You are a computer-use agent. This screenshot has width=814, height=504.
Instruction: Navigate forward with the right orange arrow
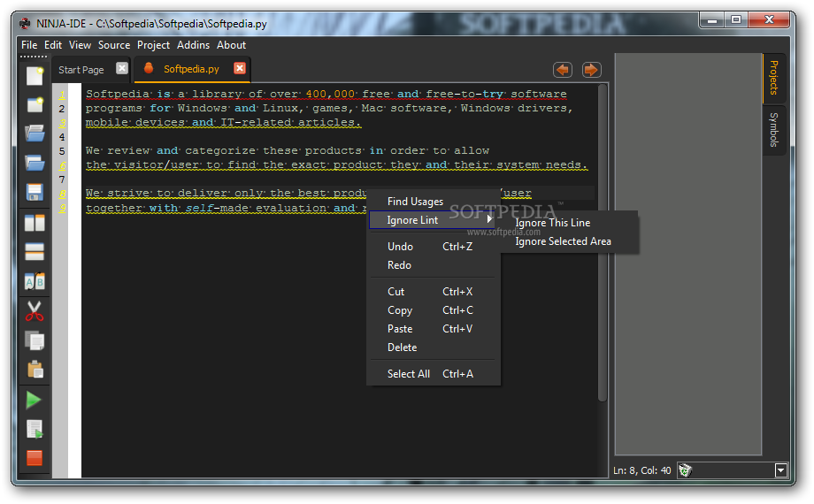(x=591, y=70)
